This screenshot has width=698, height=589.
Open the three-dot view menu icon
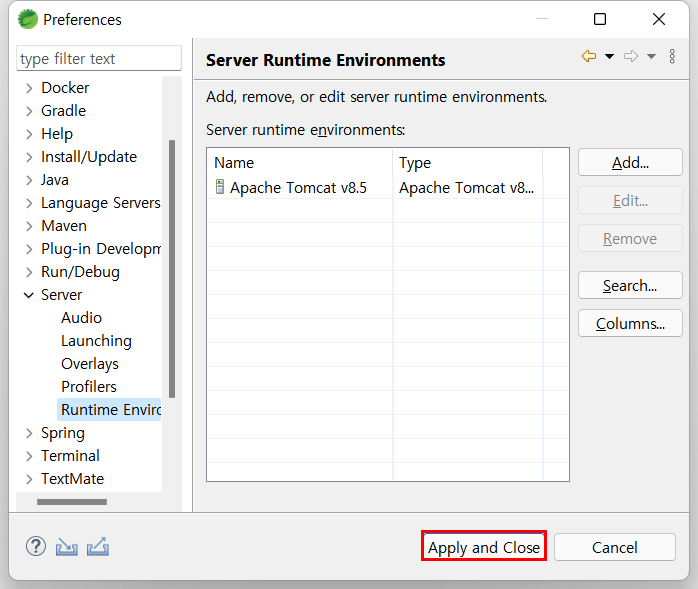pyautogui.click(x=672, y=57)
